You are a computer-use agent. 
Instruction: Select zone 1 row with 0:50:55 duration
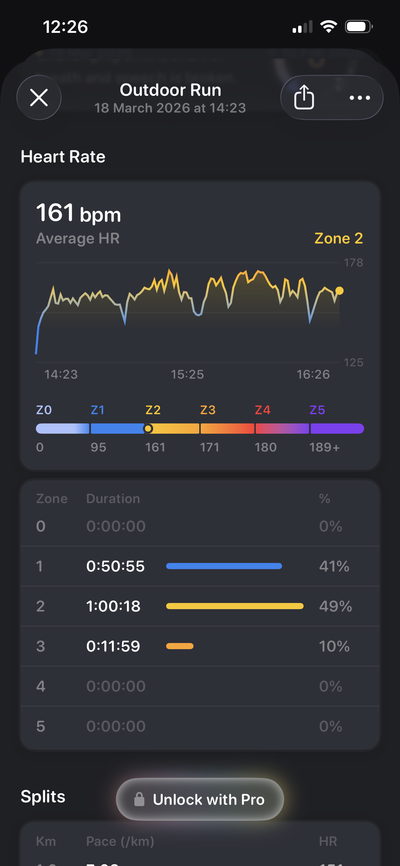tap(200, 566)
